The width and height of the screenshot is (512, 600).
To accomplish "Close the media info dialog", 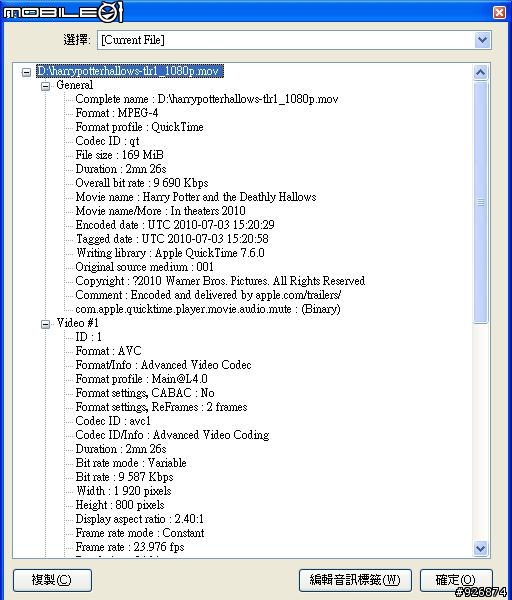I will point(499,12).
